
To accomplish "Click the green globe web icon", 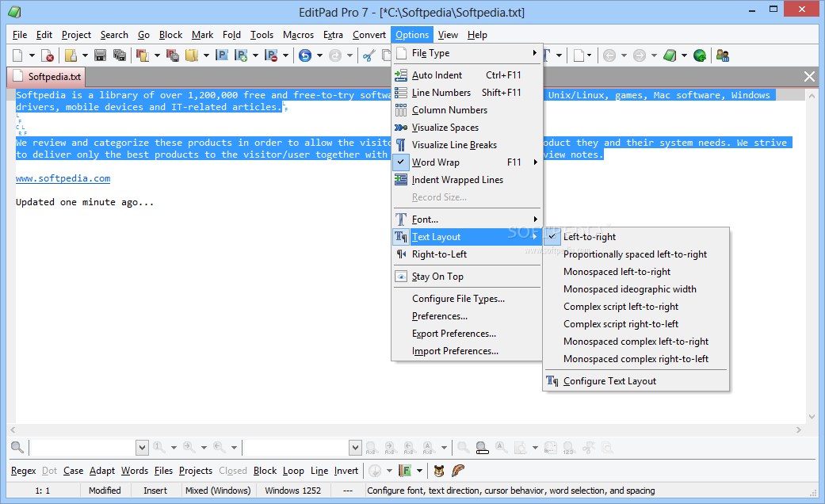I will coord(700,55).
